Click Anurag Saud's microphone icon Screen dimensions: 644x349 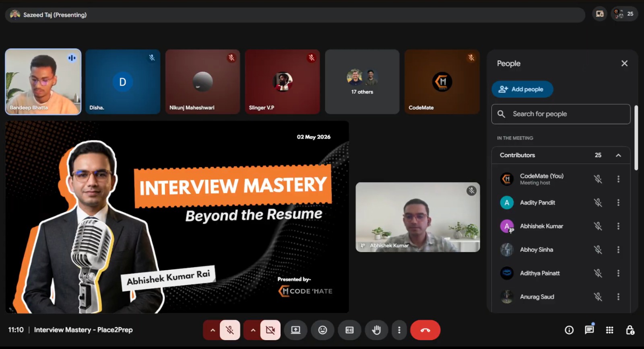(x=598, y=297)
